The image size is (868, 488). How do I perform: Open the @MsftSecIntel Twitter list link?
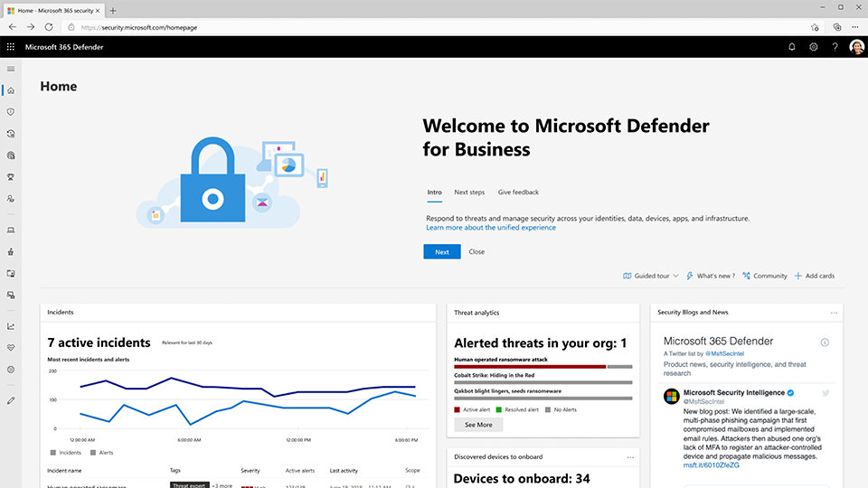pyautogui.click(x=724, y=353)
